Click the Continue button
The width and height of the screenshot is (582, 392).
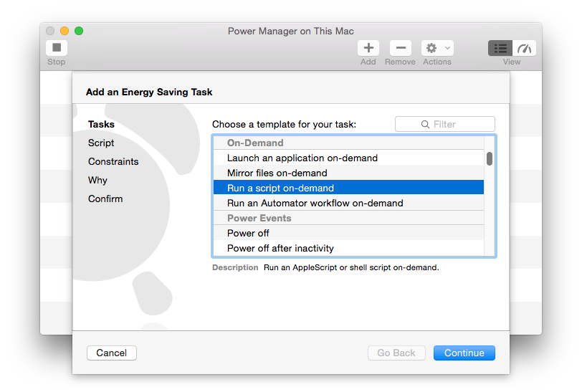464,353
